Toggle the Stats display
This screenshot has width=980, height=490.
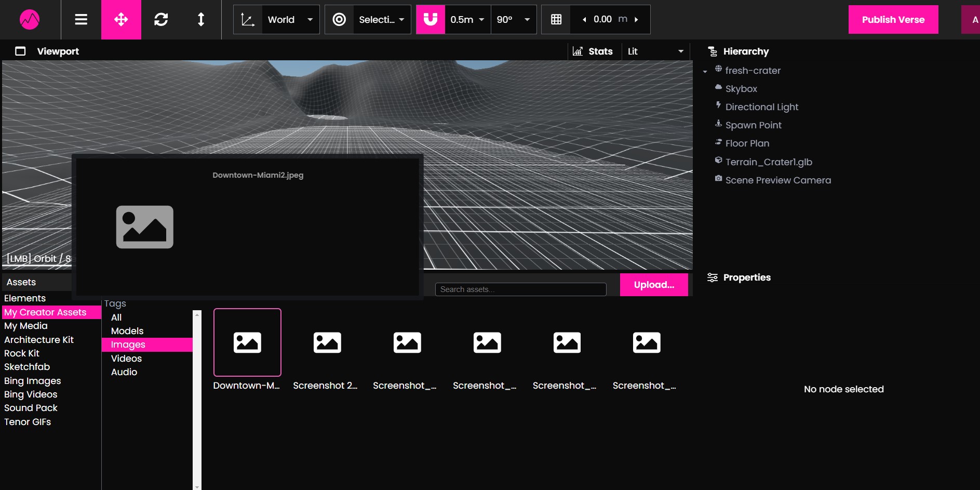click(593, 51)
